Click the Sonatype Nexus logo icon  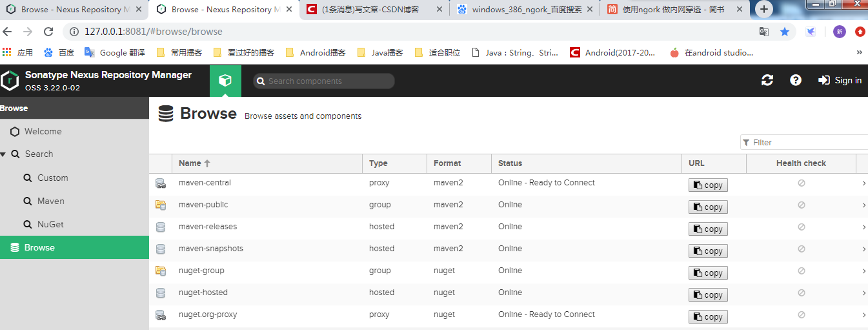[x=10, y=81]
